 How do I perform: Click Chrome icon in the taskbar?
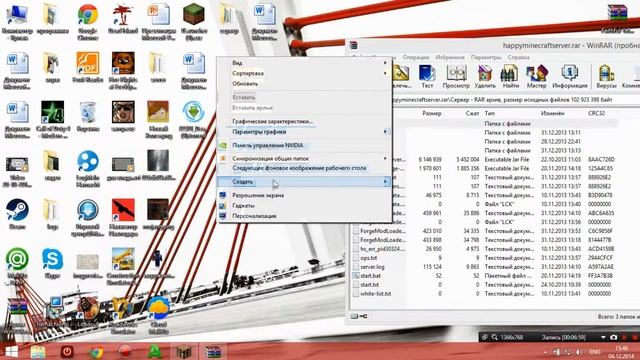(x=96, y=352)
